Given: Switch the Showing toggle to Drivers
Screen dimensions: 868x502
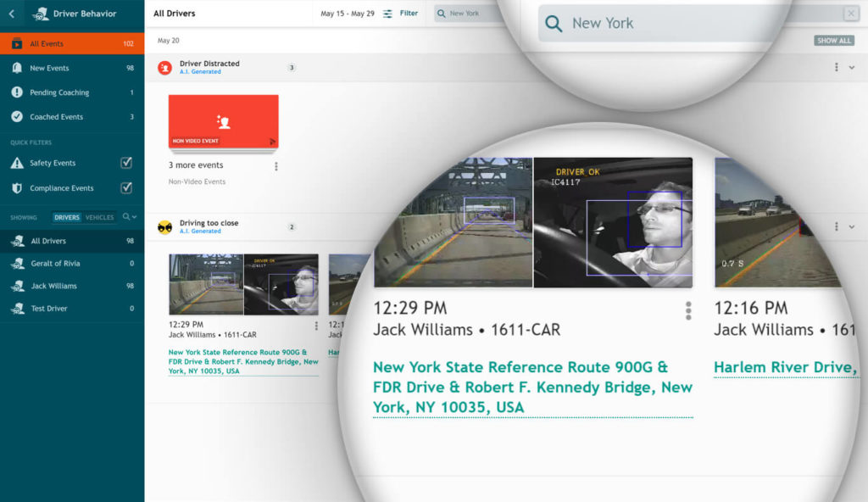Looking at the screenshot, I should [67, 217].
